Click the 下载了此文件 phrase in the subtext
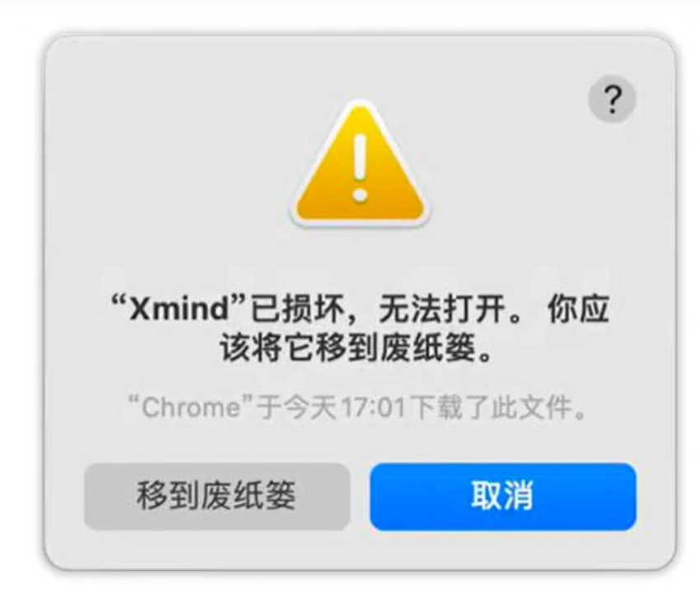700x590 pixels. (491, 407)
